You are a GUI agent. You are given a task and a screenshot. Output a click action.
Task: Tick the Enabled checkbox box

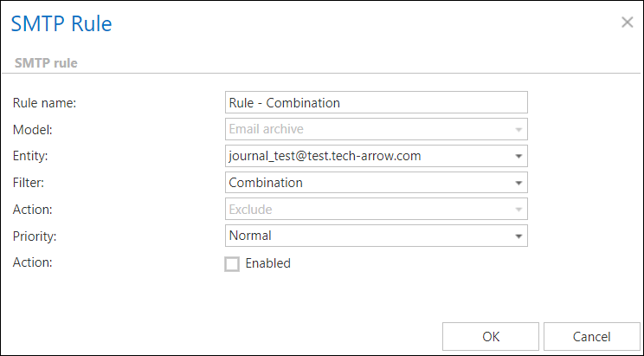(232, 264)
